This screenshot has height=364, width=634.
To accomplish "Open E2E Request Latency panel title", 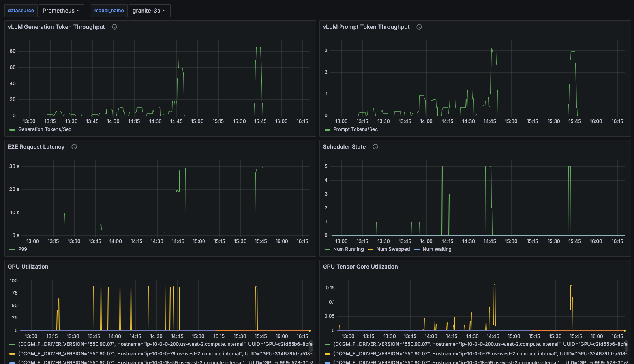I will click(36, 147).
